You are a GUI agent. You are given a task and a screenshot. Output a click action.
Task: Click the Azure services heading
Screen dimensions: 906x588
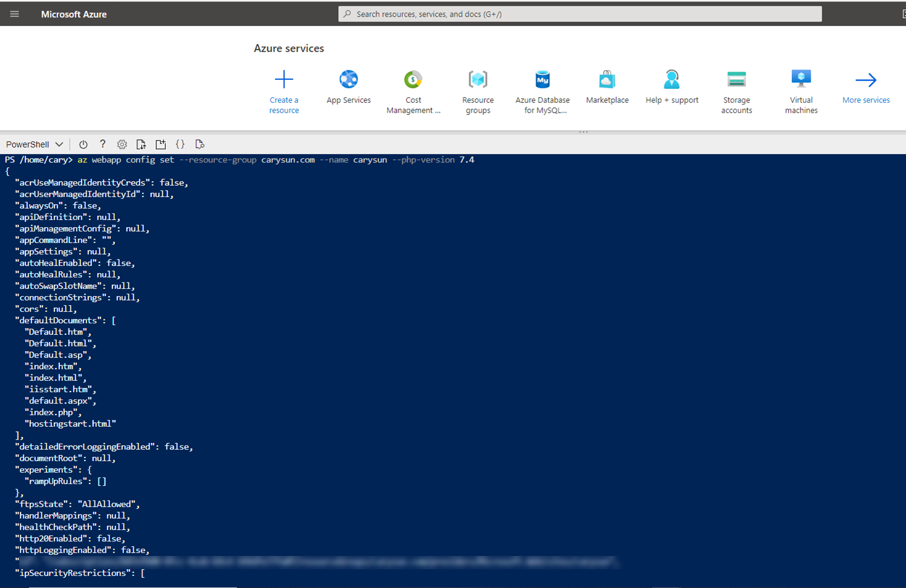[x=288, y=48]
